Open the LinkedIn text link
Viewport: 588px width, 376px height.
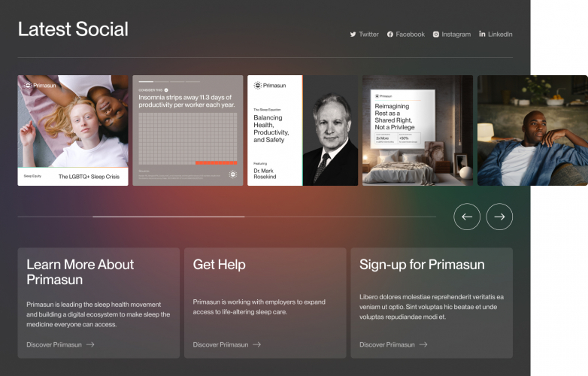pyautogui.click(x=500, y=35)
